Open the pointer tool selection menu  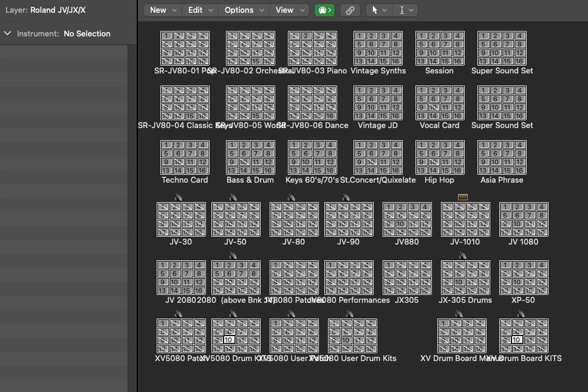click(x=379, y=10)
